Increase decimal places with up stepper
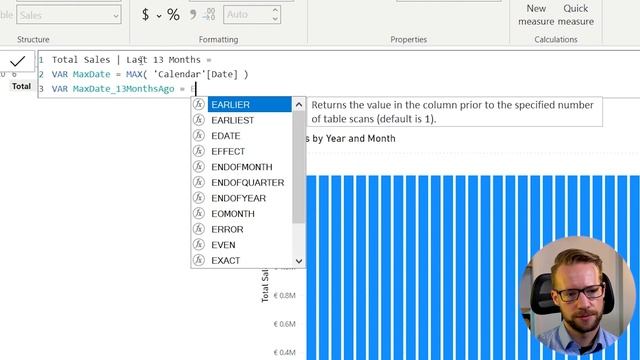Viewport: 640px width, 360px height. pos(276,10)
